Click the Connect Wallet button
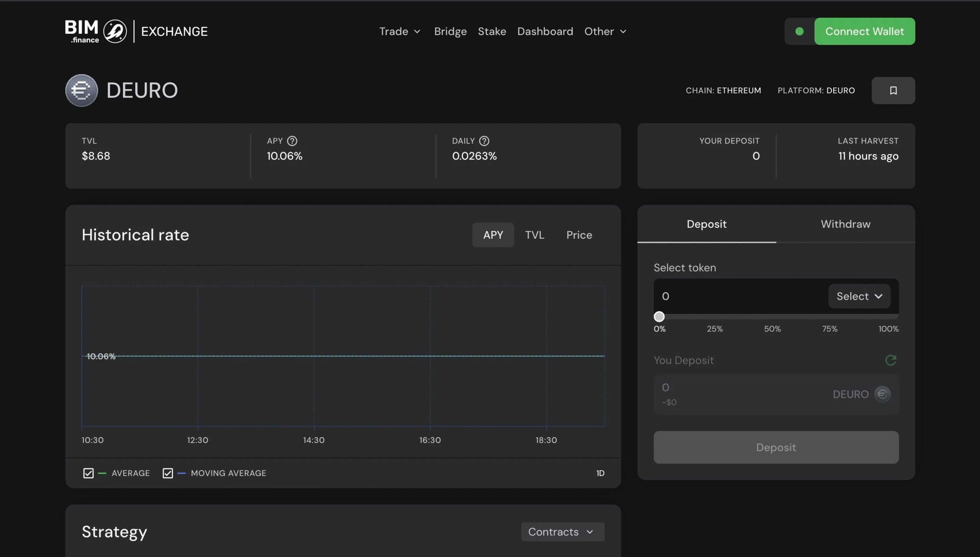The width and height of the screenshot is (980, 557). pos(864,31)
